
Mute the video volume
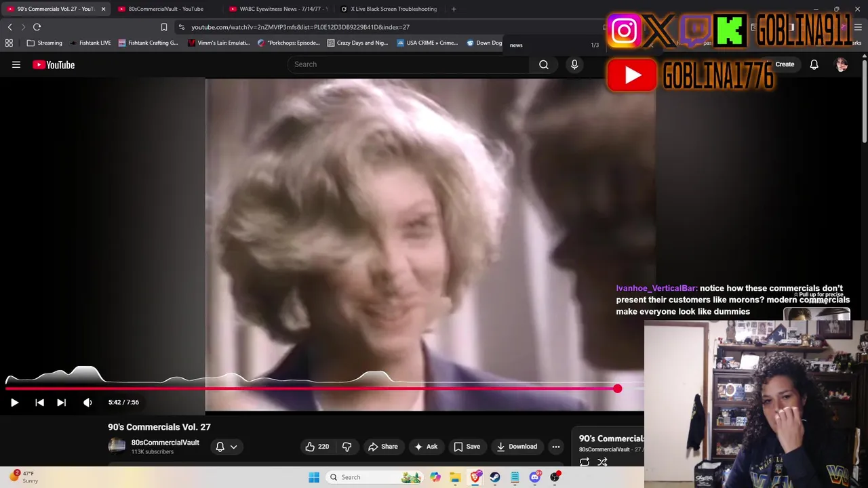87,403
